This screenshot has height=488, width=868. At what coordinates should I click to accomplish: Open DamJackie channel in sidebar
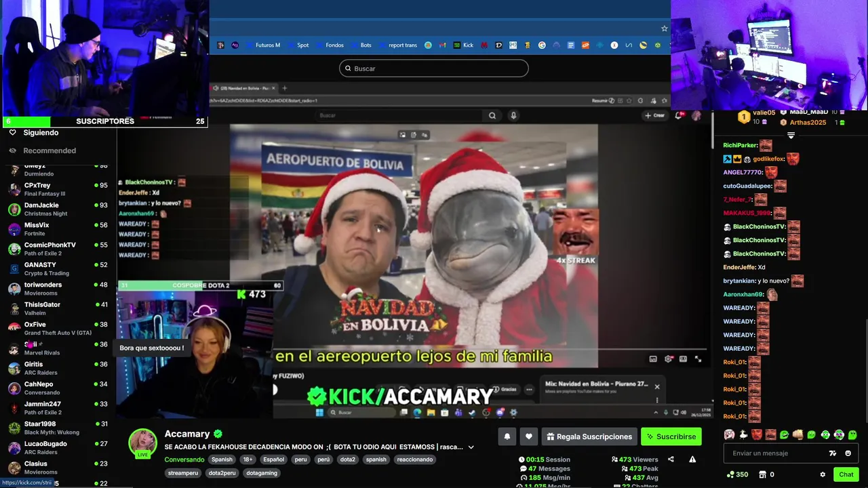pos(58,209)
